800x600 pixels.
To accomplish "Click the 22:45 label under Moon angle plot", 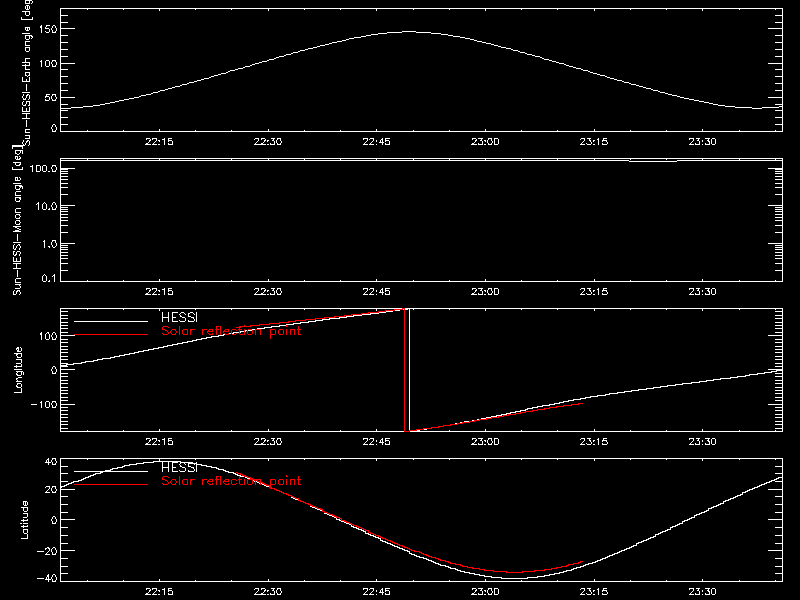I will point(377,291).
